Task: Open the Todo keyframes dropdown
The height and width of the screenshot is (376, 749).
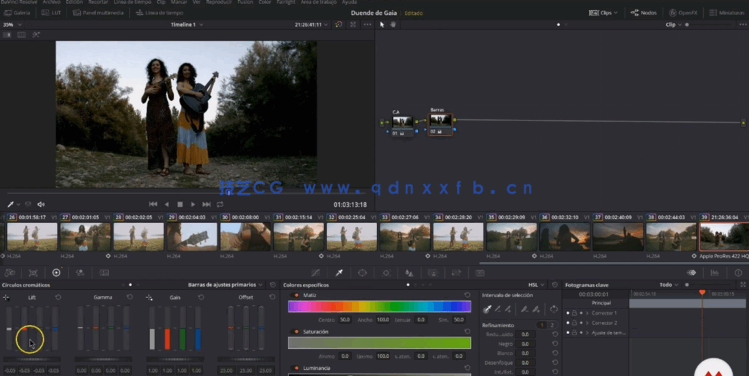Action: pyautogui.click(x=669, y=285)
